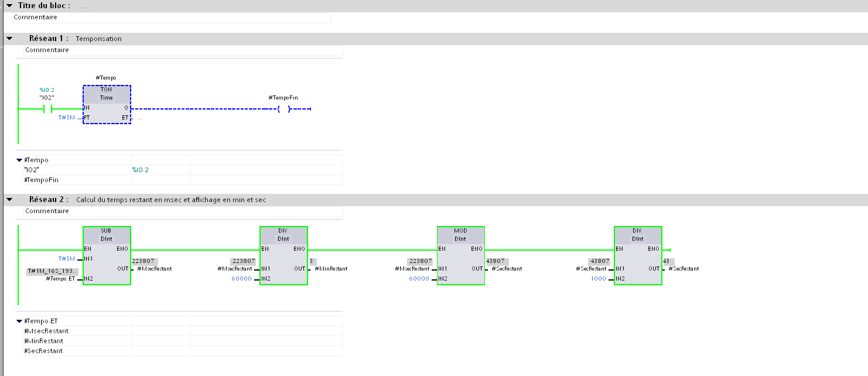Collapse the #Tempo.ET operand list in Réseau 2

coord(19,321)
